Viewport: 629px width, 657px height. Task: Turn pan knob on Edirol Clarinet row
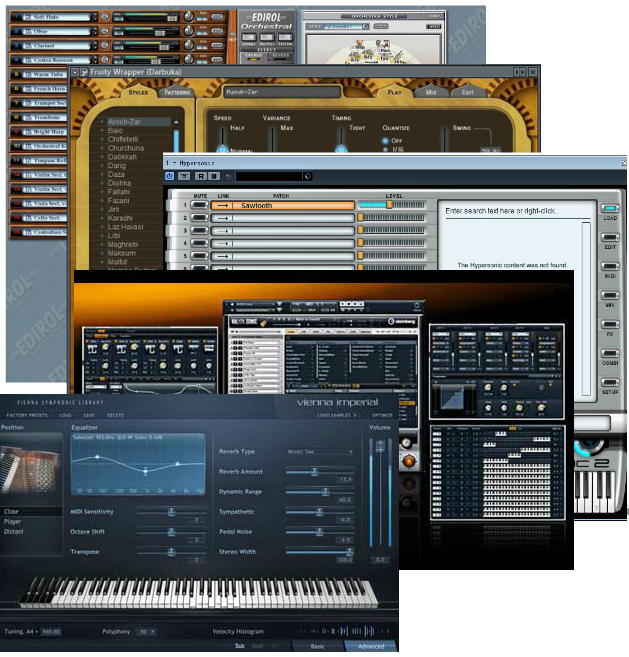pos(189,45)
